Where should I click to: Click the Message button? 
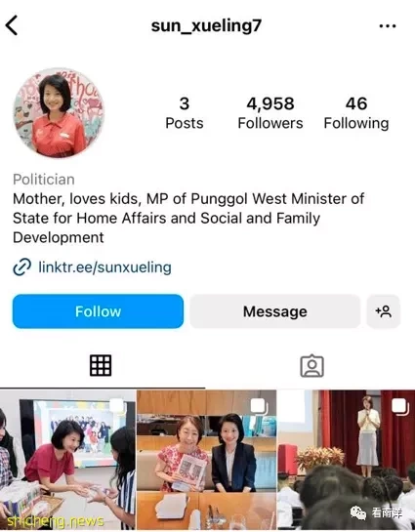[x=274, y=311]
